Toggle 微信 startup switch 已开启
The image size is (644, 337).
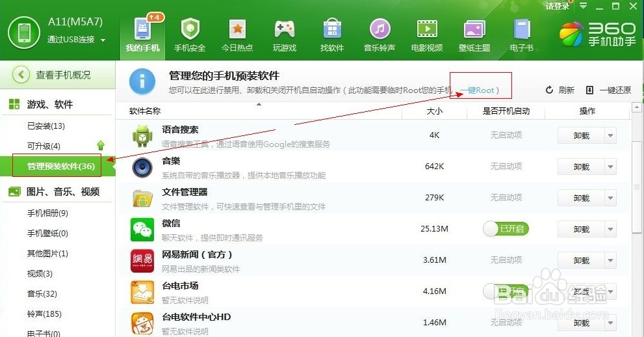click(x=506, y=229)
